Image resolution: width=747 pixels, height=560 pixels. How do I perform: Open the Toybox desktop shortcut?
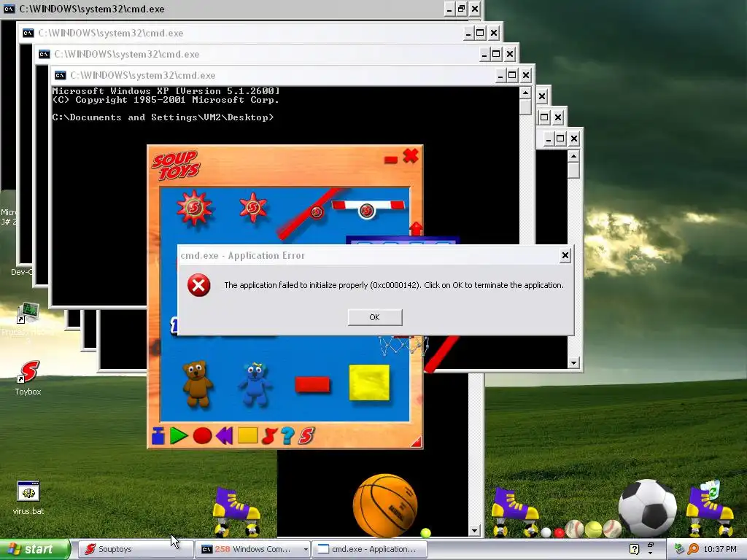click(x=28, y=378)
